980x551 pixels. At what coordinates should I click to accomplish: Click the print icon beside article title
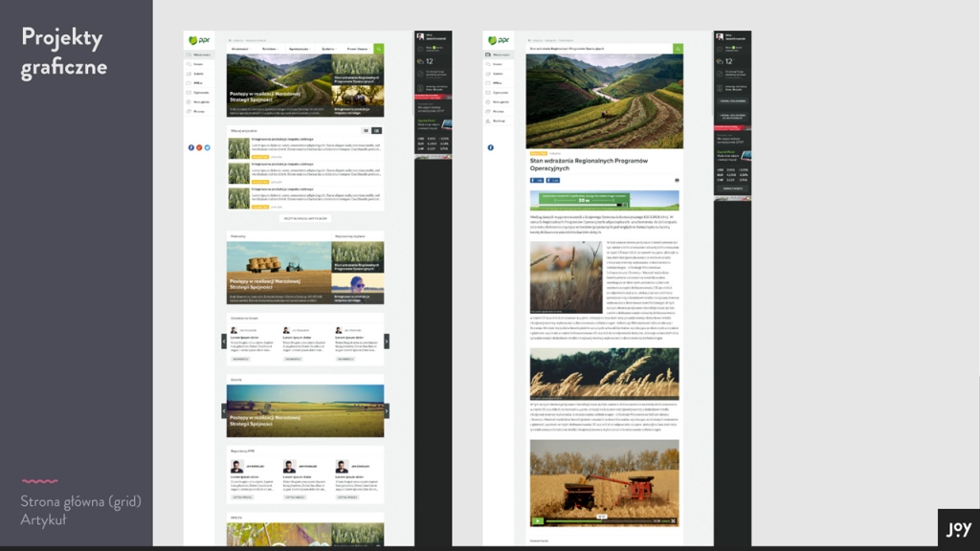(677, 180)
